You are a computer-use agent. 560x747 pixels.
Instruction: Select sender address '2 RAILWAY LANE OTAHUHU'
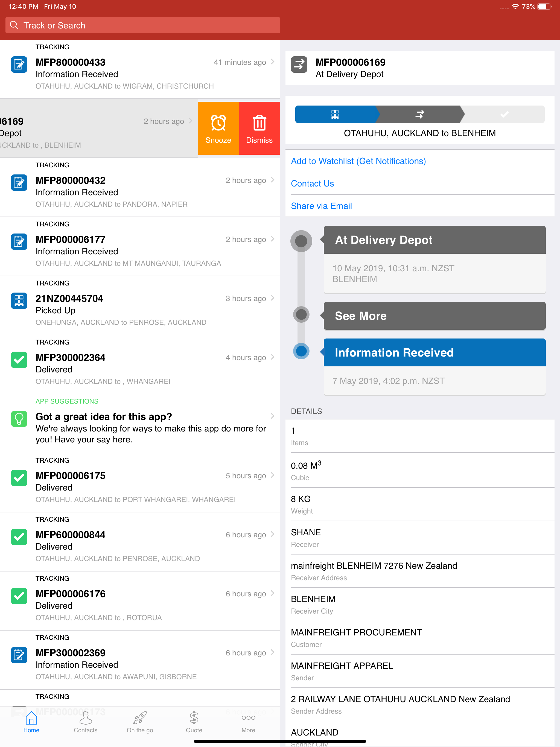(x=401, y=699)
